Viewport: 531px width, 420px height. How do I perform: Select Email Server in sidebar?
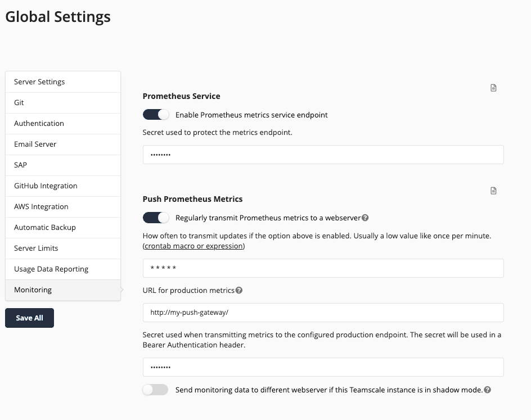(x=63, y=144)
